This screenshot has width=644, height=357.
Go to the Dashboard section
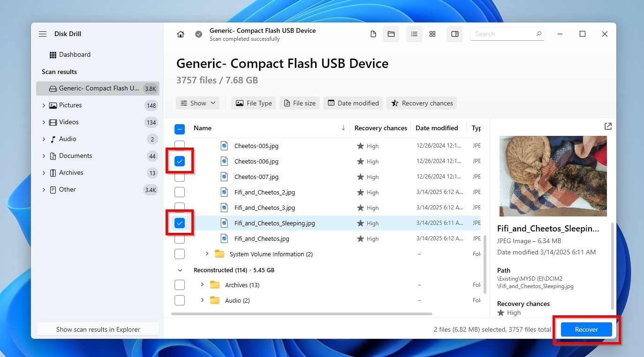(x=75, y=54)
